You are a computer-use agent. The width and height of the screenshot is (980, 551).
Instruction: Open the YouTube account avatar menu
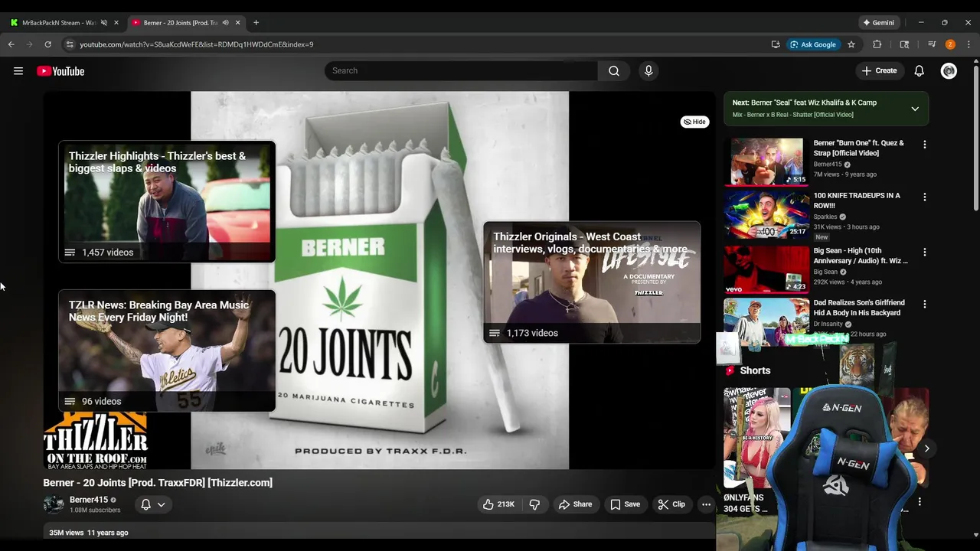point(949,71)
